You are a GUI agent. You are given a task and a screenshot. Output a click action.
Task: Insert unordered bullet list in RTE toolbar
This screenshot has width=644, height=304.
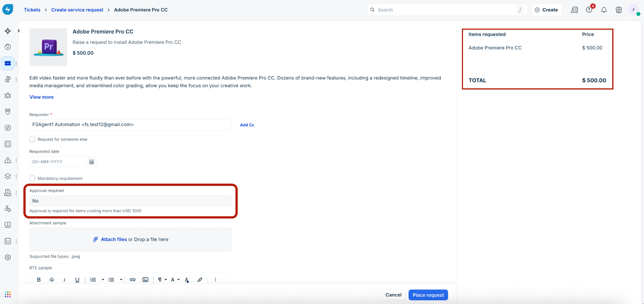(x=111, y=279)
